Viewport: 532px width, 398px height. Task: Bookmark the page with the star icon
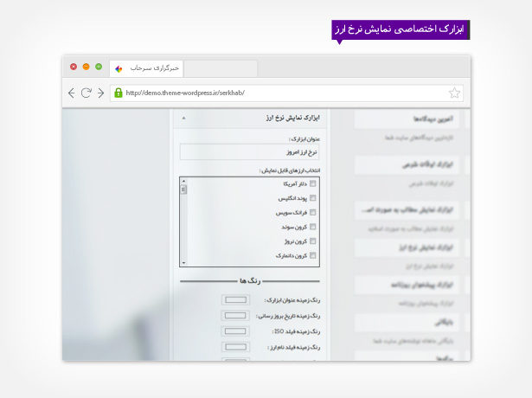pyautogui.click(x=454, y=93)
